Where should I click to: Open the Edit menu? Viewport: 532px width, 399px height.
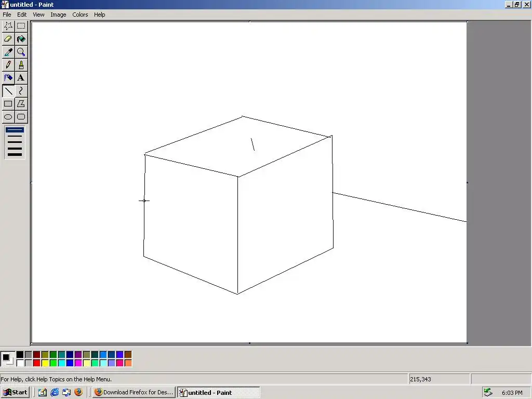[22, 15]
